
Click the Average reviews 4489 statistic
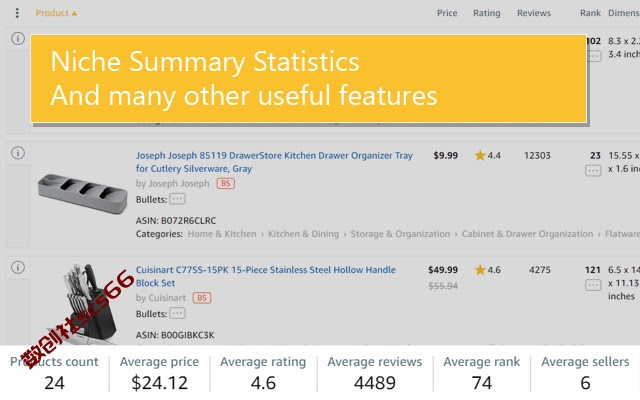[375, 372]
